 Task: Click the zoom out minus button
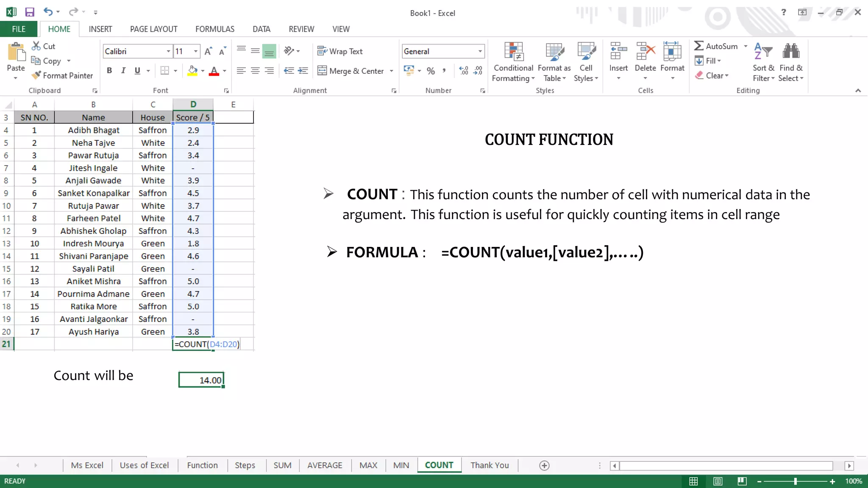[759, 482]
